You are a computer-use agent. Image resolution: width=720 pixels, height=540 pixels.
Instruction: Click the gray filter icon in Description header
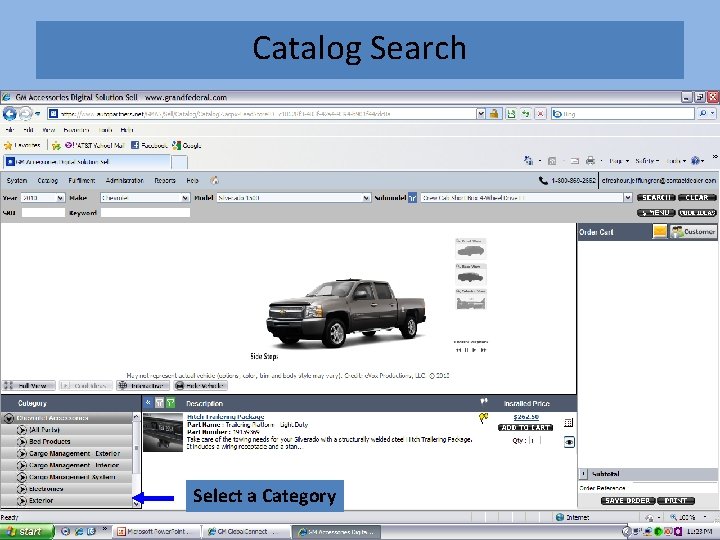(x=159, y=403)
